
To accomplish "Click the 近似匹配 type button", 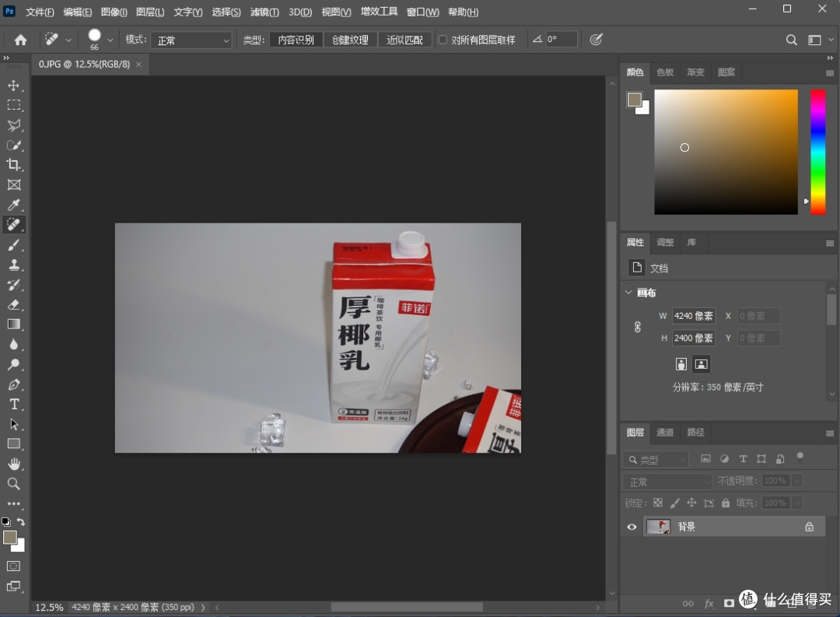I will point(404,40).
